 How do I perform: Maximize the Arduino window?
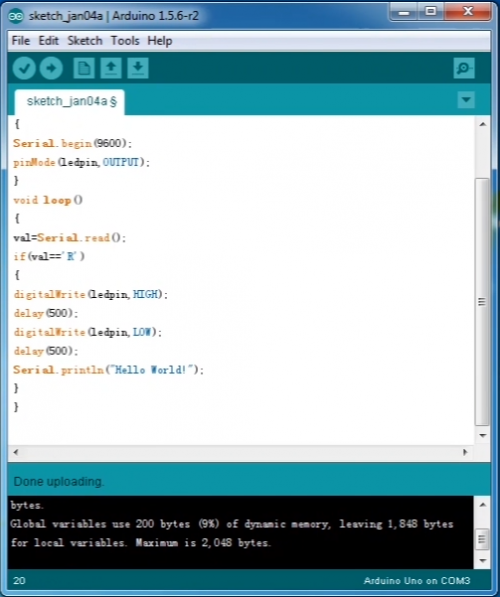[430, 12]
